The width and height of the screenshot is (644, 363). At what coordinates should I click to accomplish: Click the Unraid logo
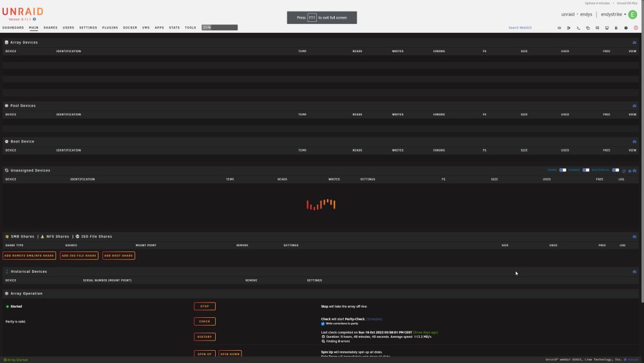pos(23,12)
